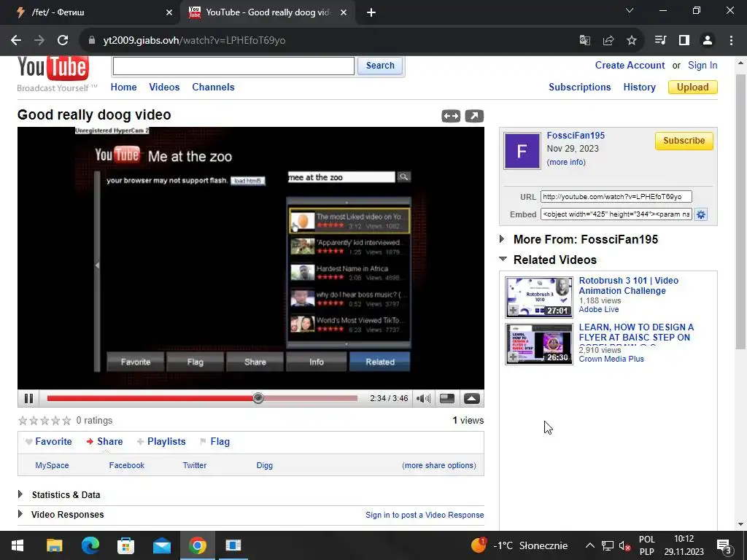Close the /fet/ tab
Viewport: 747px width, 560px height.
[x=169, y=12]
